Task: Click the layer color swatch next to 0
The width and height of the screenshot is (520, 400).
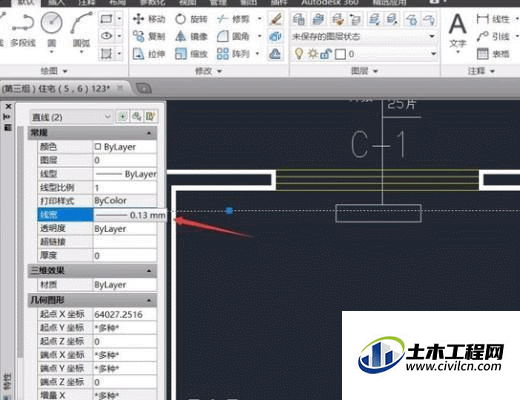Action: (x=340, y=54)
